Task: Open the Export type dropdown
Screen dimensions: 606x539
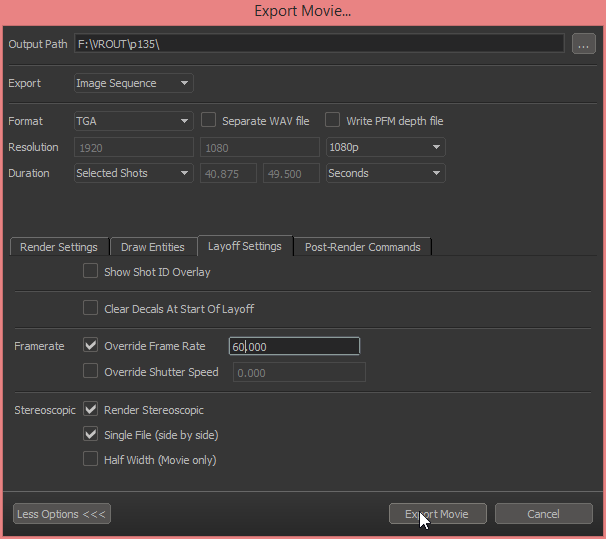Action: pos(134,83)
